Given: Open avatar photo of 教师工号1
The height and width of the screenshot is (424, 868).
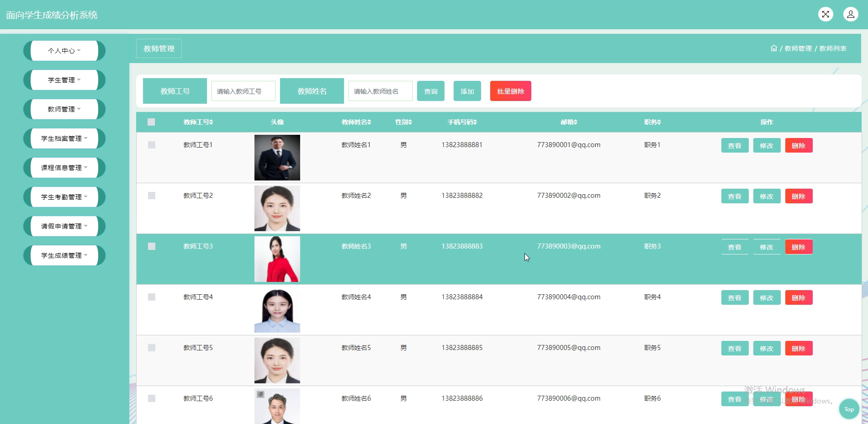Looking at the screenshot, I should [277, 158].
